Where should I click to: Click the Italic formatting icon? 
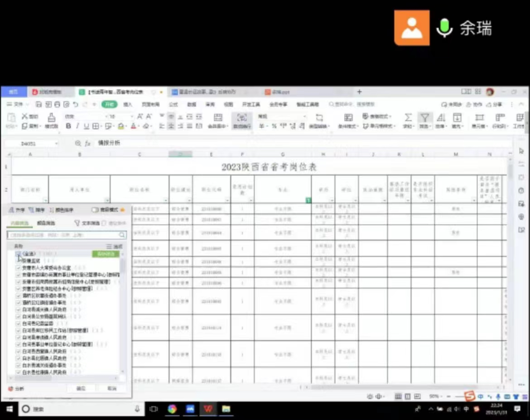[x=77, y=126]
